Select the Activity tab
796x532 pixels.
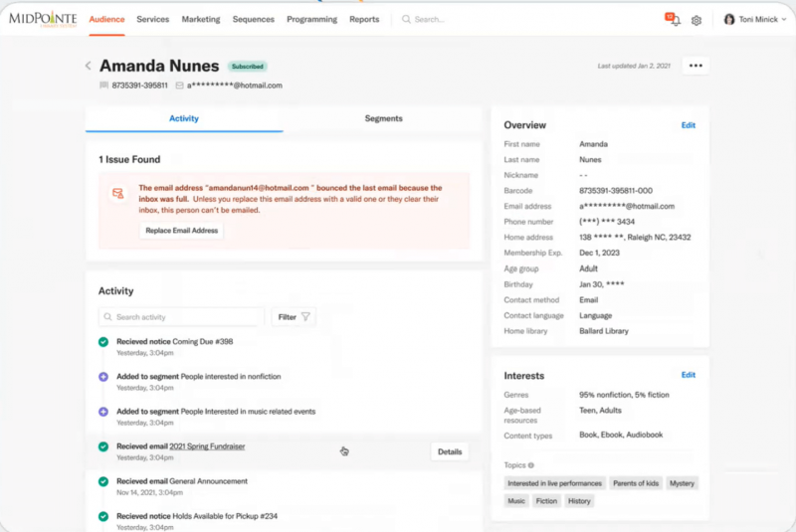pyautogui.click(x=184, y=118)
